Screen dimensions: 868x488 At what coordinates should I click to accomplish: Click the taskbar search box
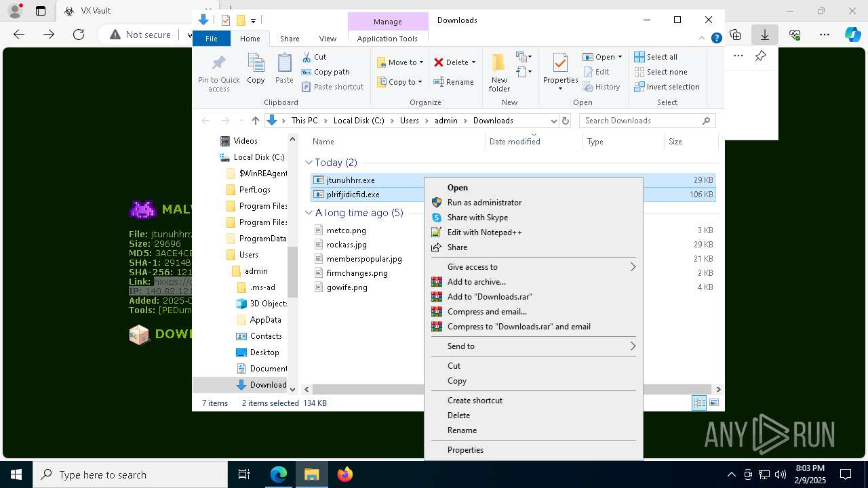[130, 474]
